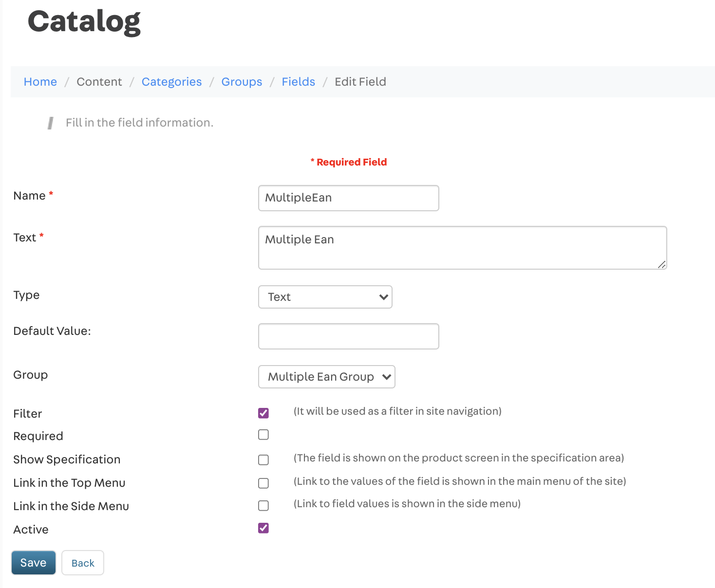Expand the Group dropdown
This screenshot has width=715, height=588.
326,377
